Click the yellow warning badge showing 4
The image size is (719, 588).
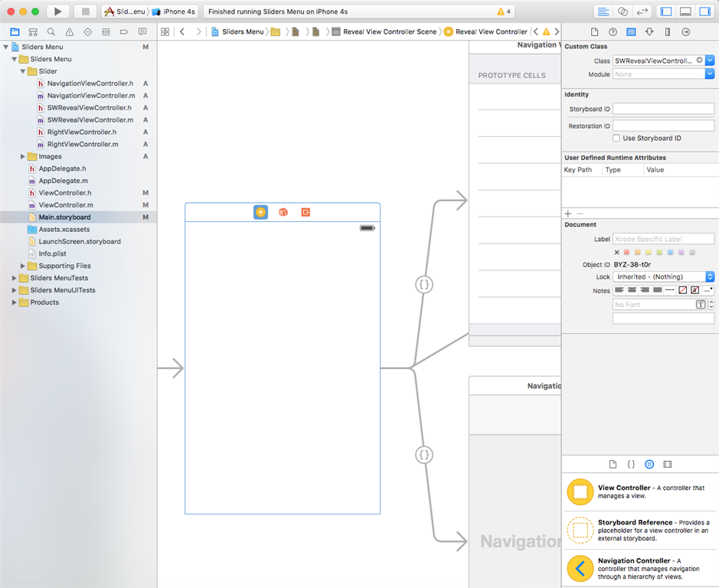(x=504, y=11)
